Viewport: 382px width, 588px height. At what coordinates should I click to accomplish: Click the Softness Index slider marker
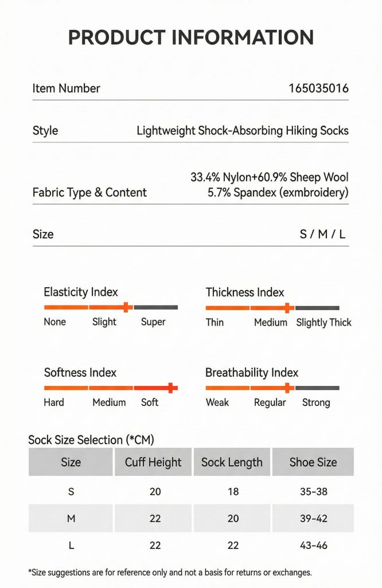170,388
